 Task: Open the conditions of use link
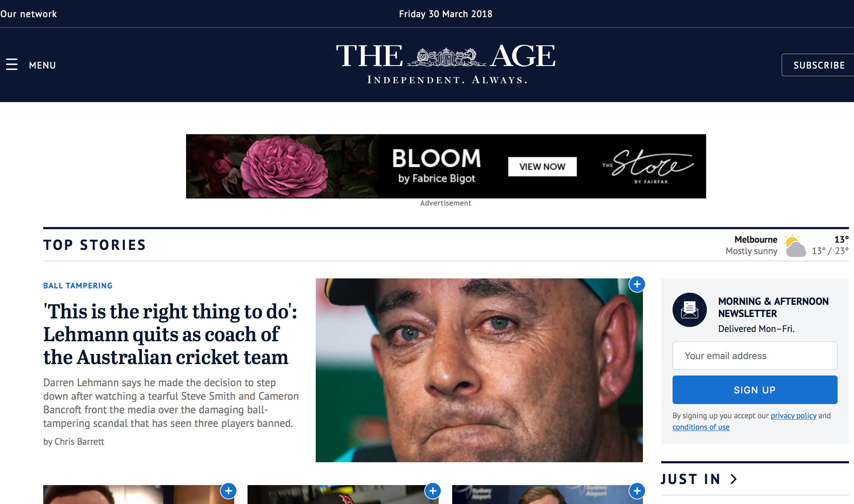(701, 427)
